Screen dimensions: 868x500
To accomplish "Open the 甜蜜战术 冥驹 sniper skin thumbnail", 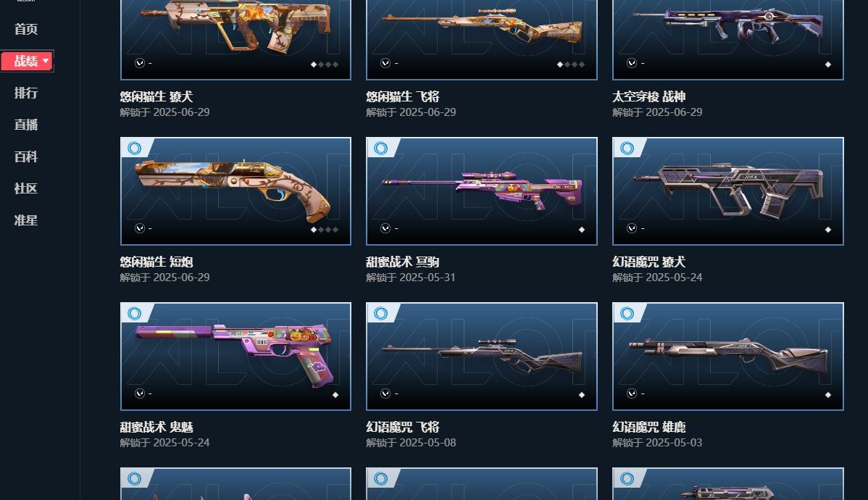I will point(482,191).
